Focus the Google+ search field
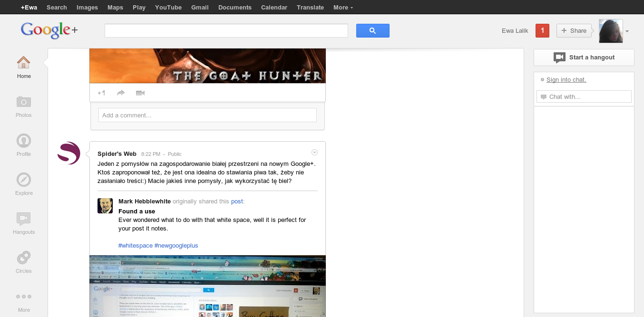 click(226, 31)
